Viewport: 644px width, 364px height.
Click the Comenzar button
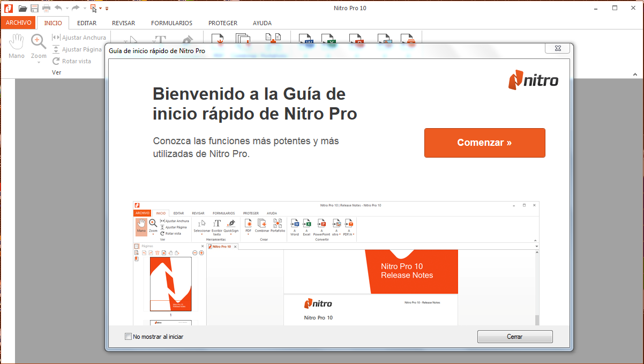point(484,143)
